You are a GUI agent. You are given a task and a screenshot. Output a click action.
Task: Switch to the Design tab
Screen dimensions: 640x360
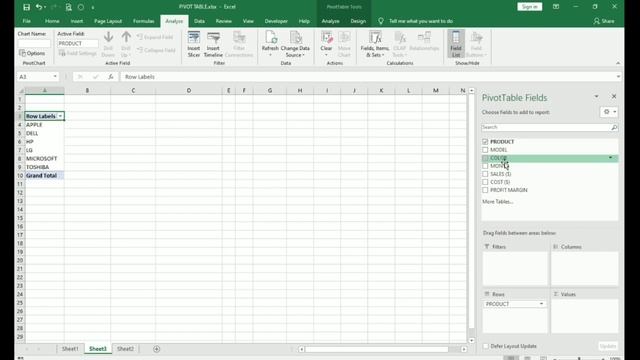[x=358, y=21]
